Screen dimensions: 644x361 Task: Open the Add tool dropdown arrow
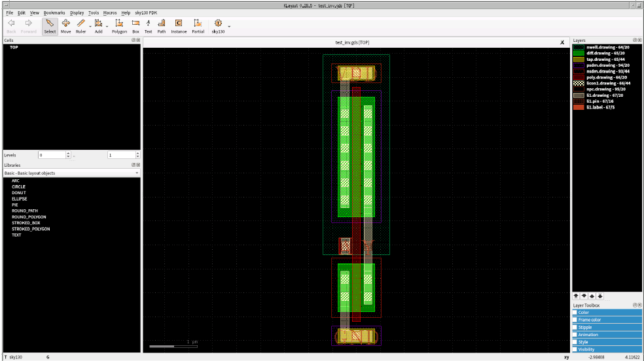[x=107, y=27]
